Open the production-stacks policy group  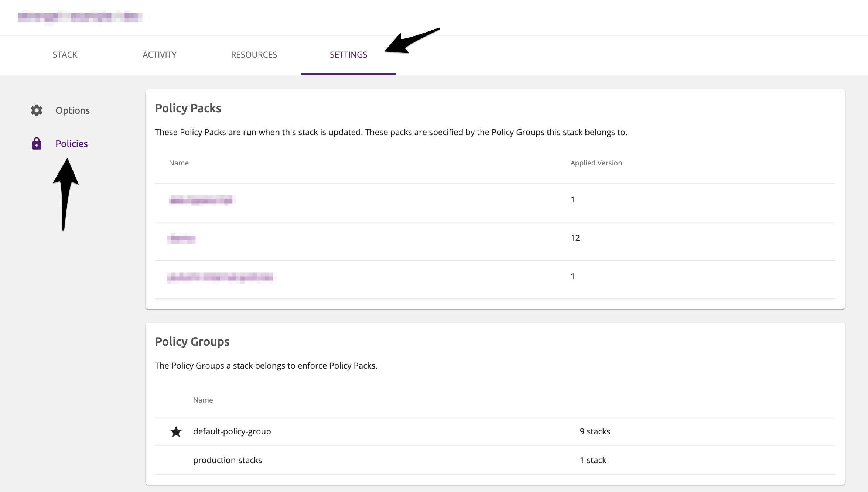228,460
